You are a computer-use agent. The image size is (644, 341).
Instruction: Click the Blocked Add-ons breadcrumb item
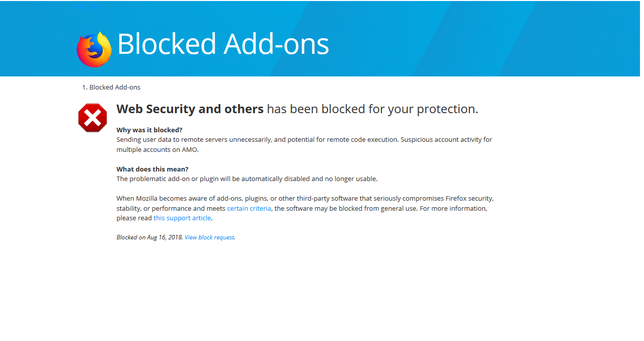(x=115, y=87)
